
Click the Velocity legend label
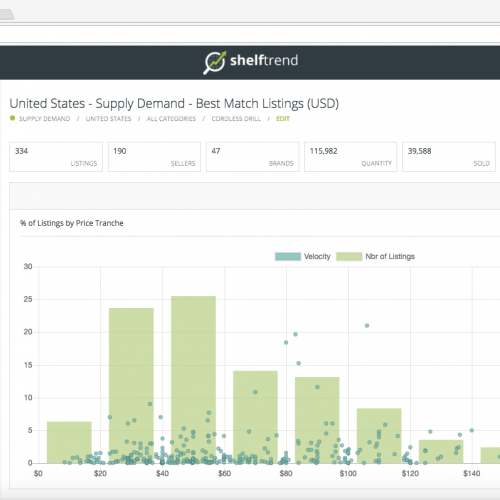317,256
